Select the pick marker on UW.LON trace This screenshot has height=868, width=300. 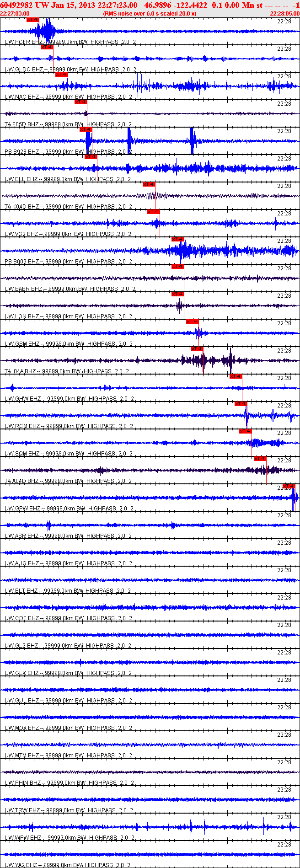pos(177,294)
